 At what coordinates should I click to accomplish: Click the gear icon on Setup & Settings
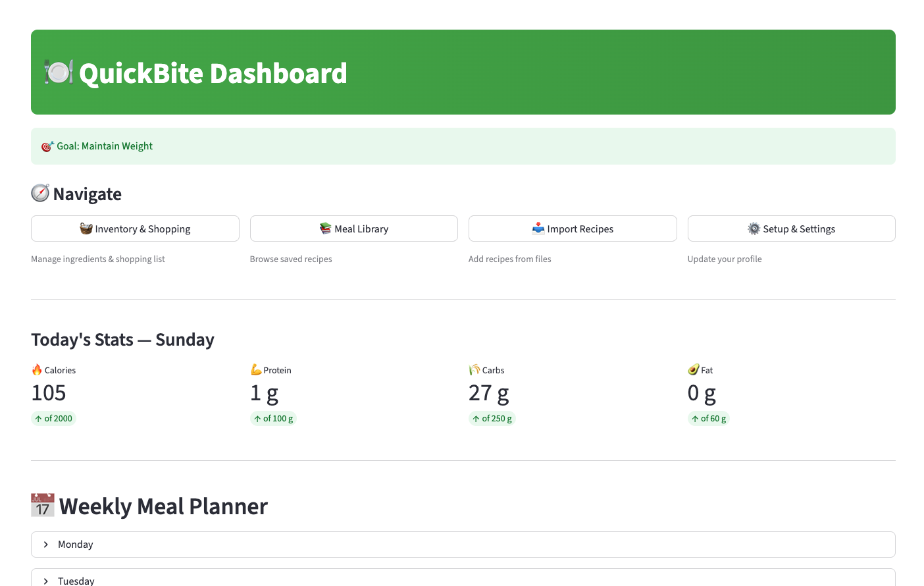(754, 228)
